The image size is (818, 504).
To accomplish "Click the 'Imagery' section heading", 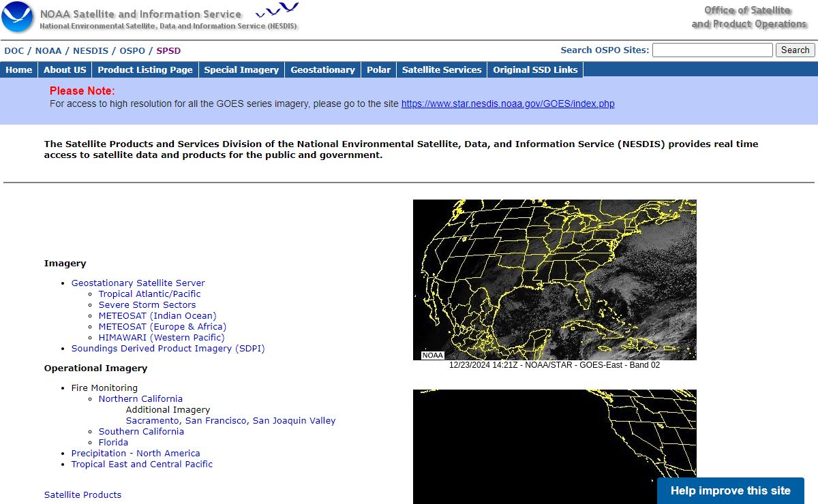I will click(x=65, y=264).
